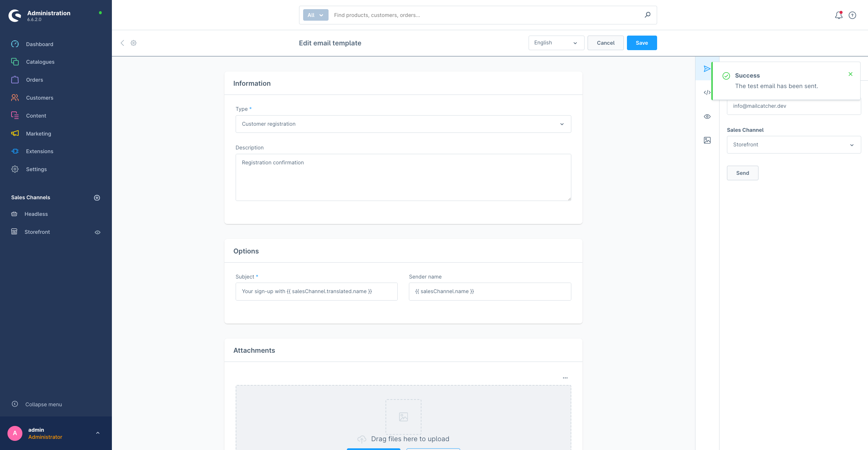Open the media attachments panel icon
Image resolution: width=868 pixels, height=450 pixels.
[x=707, y=140]
